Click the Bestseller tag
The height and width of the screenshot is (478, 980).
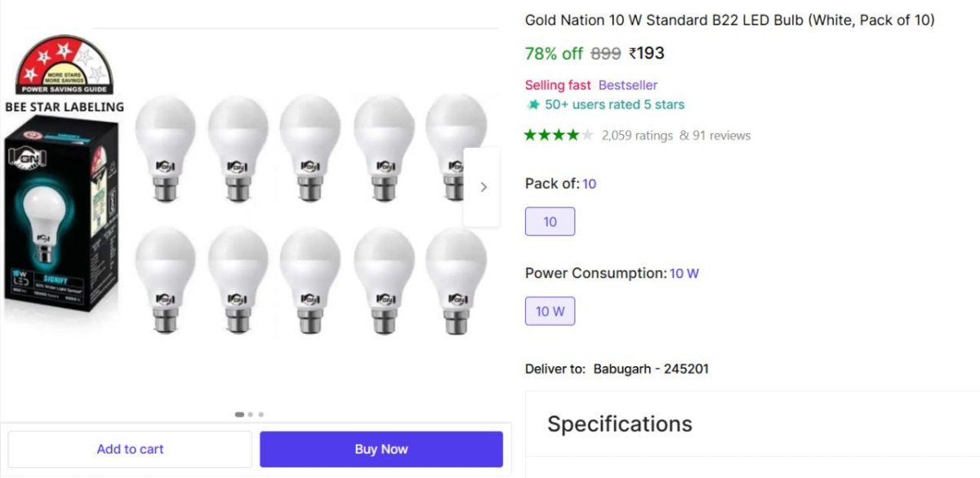[627, 85]
